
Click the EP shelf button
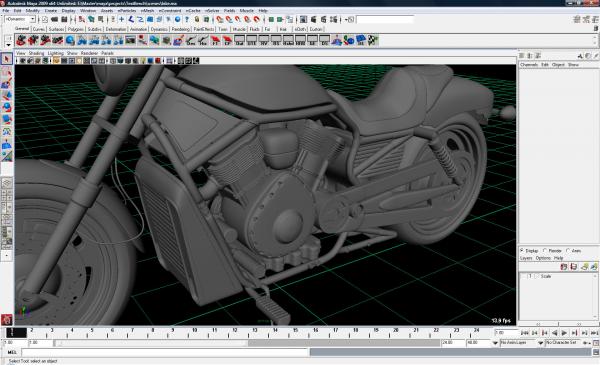click(227, 40)
